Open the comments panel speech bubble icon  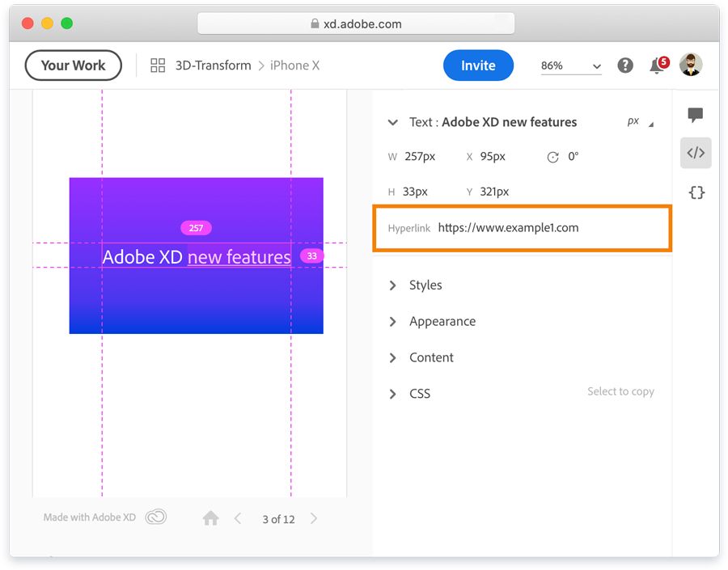tap(695, 115)
